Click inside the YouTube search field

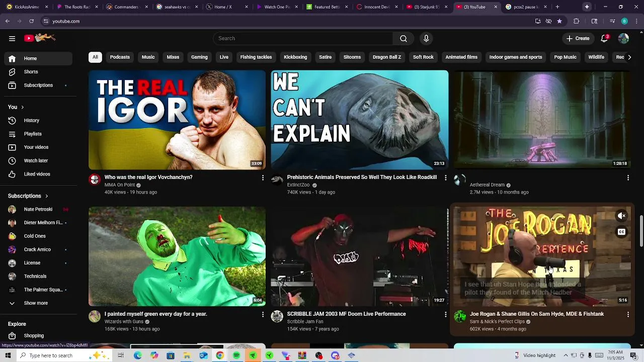tap(303, 38)
